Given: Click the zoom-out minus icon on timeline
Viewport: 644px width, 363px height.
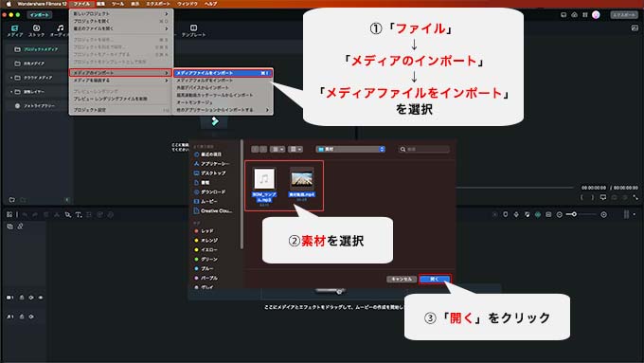Looking at the screenshot, I should click(x=560, y=214).
